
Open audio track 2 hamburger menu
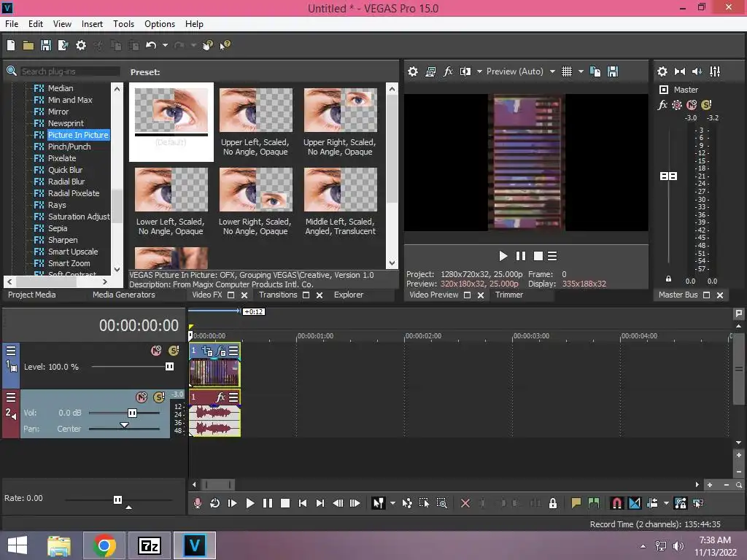(x=11, y=397)
